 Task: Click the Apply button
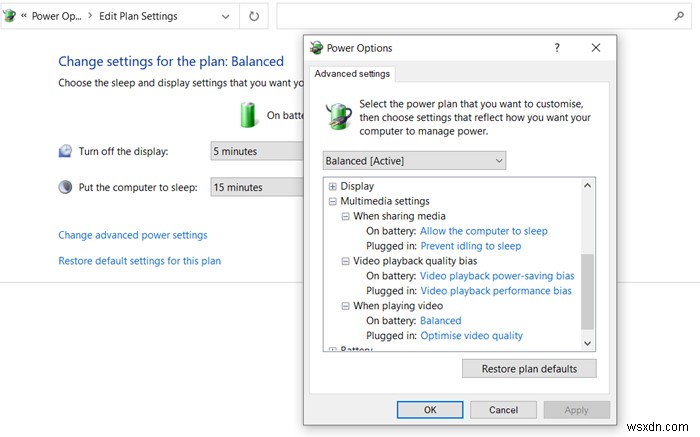pos(576,410)
